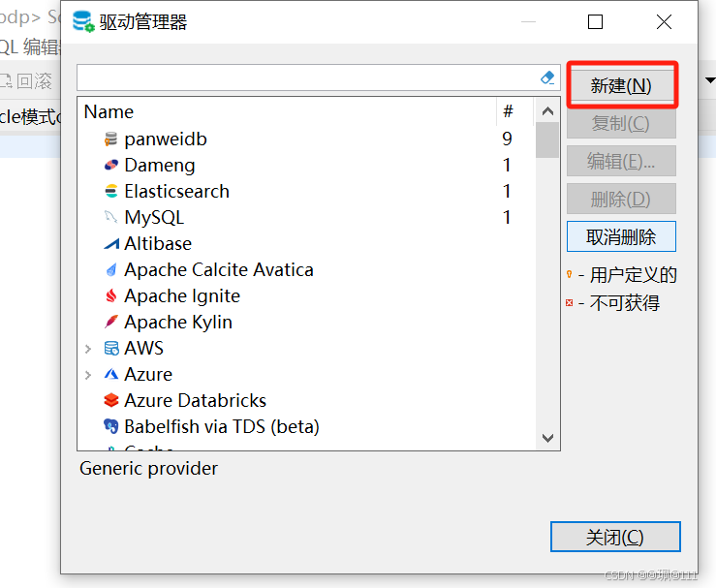This screenshot has width=716, height=588.
Task: Click the 用户定义的 legend label
Action: pyautogui.click(x=634, y=275)
